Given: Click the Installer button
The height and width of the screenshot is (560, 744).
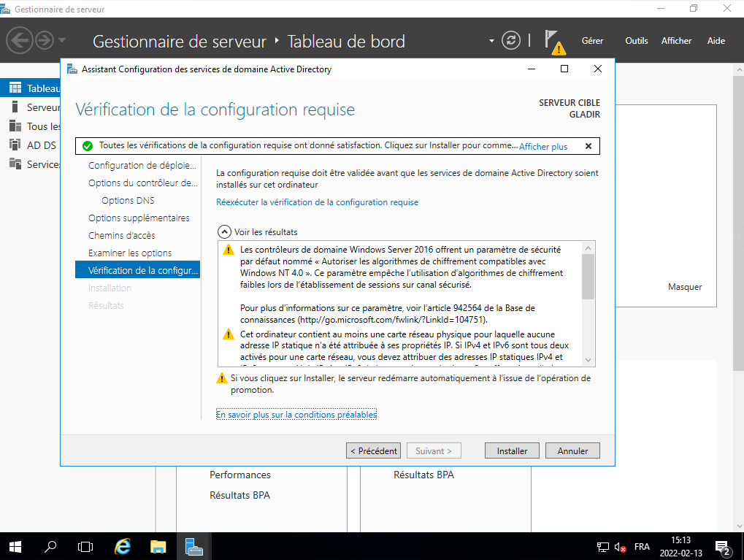Looking at the screenshot, I should point(512,451).
